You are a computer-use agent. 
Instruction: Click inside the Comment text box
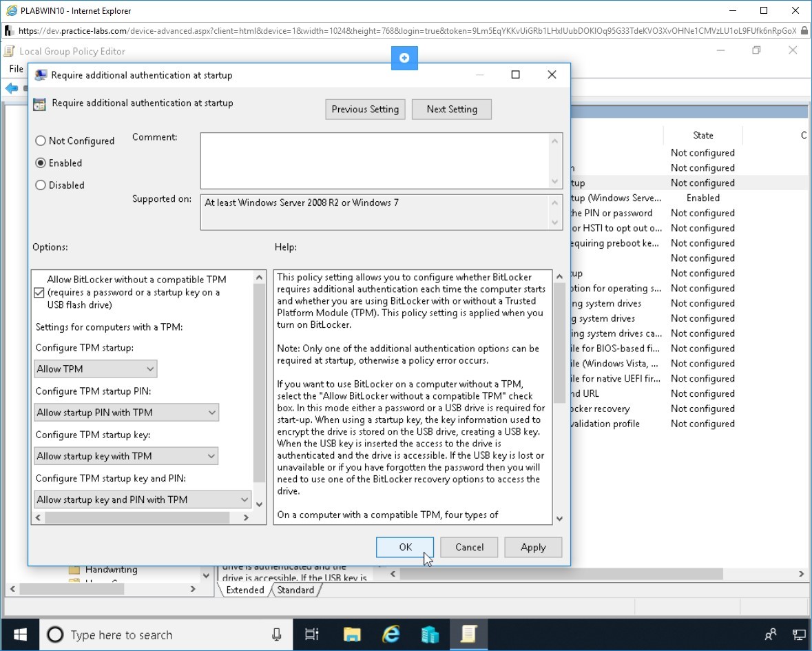pos(375,161)
